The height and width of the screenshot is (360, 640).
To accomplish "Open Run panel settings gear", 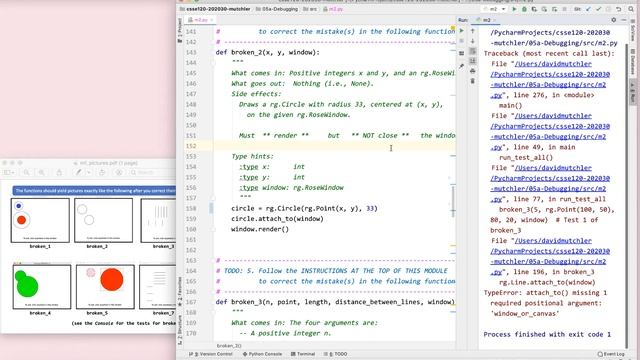I will click(613, 20).
